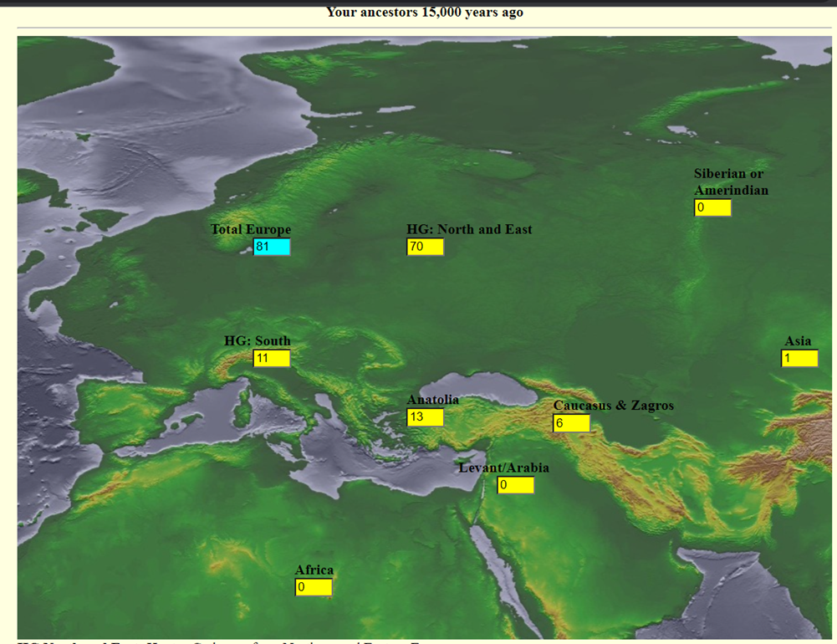Click the Caucasus & Zagros field with 6

[571, 423]
